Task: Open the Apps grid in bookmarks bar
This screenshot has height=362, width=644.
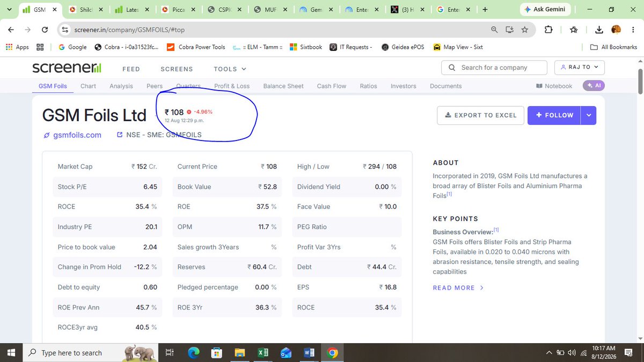Action: click(17, 47)
